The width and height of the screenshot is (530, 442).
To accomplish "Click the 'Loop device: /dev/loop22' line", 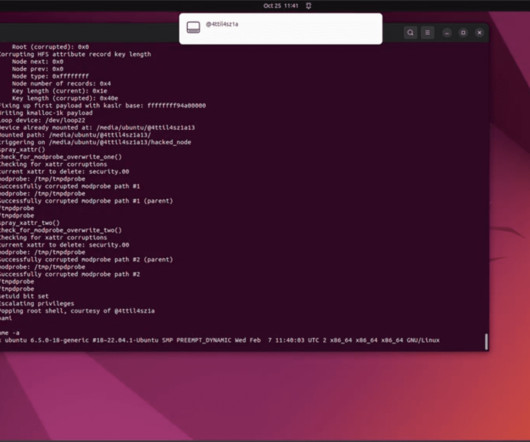I will [43, 120].
